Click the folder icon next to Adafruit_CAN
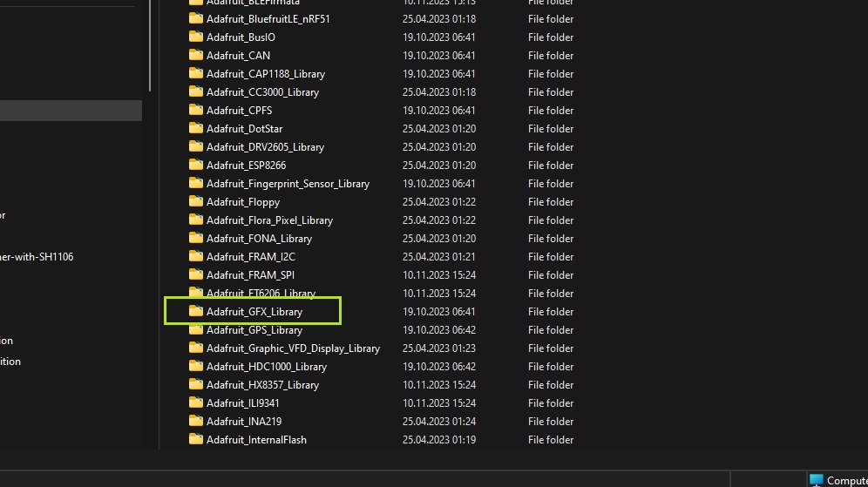 coord(196,55)
